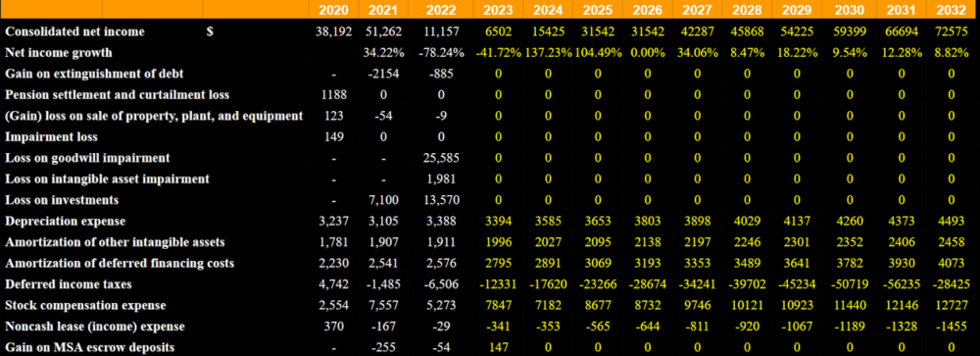The image size is (980, 356).
Task: Click stock compensation cell 7,557
Action: tap(383, 305)
